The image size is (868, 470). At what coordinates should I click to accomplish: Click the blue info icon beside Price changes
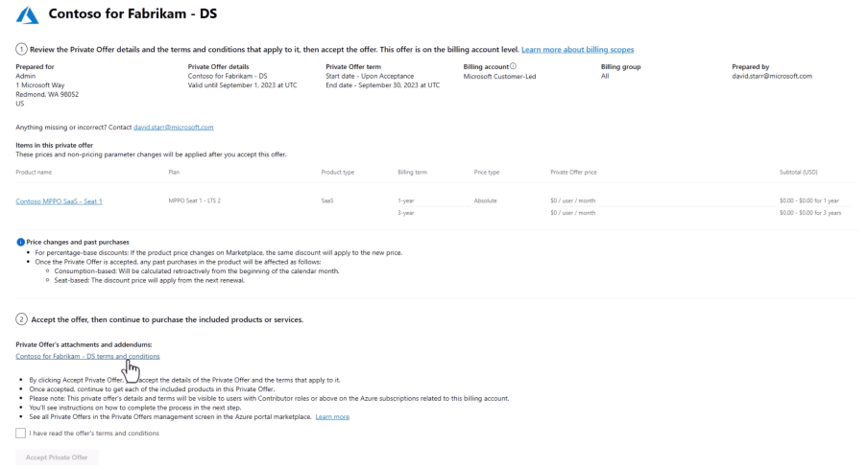tap(19, 242)
